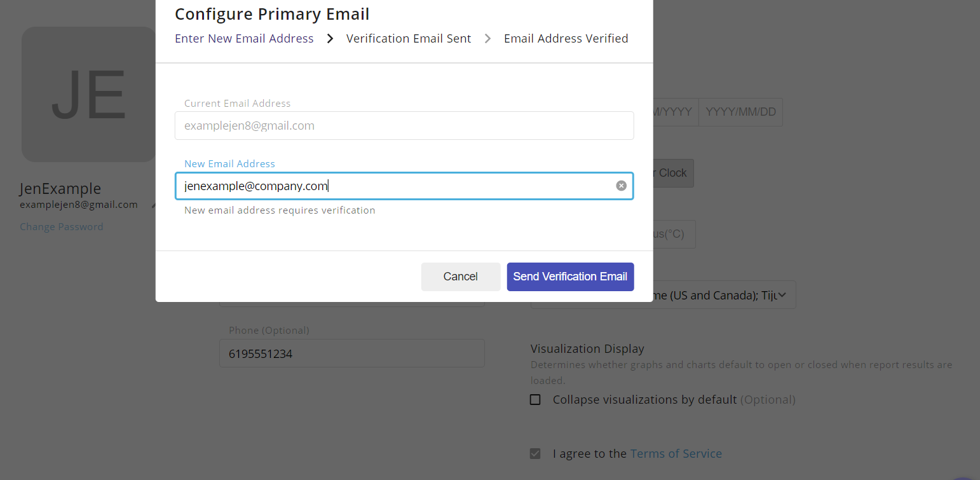The height and width of the screenshot is (480, 980).
Task: Choose the Celsius temperature option
Action: pos(672,234)
